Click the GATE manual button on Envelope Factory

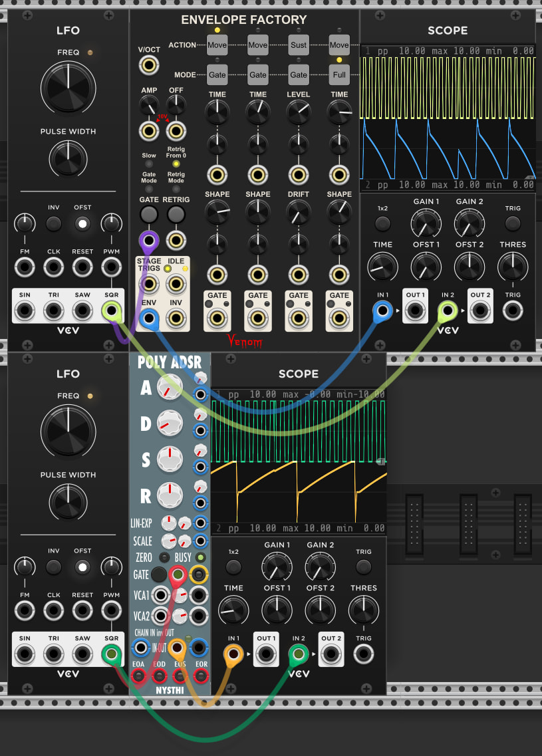[x=149, y=214]
